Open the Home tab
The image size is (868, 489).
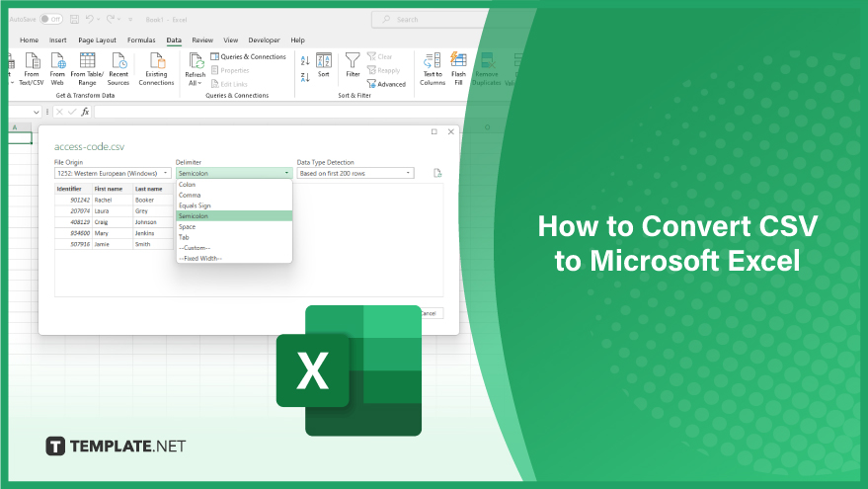(30, 41)
